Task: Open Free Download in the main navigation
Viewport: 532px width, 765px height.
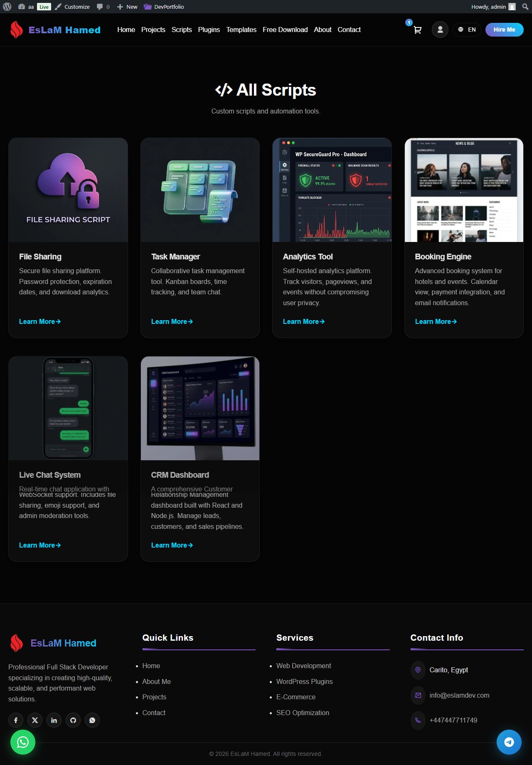Action: pos(285,30)
